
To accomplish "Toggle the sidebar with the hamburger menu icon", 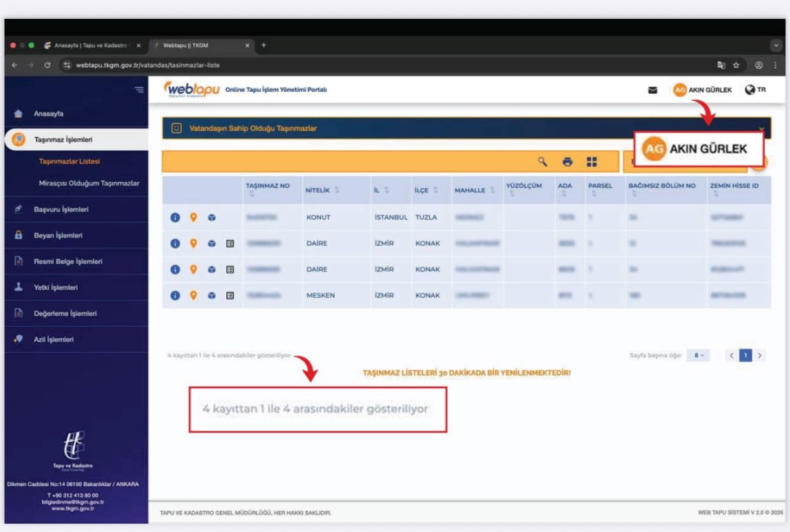I will 139,90.
